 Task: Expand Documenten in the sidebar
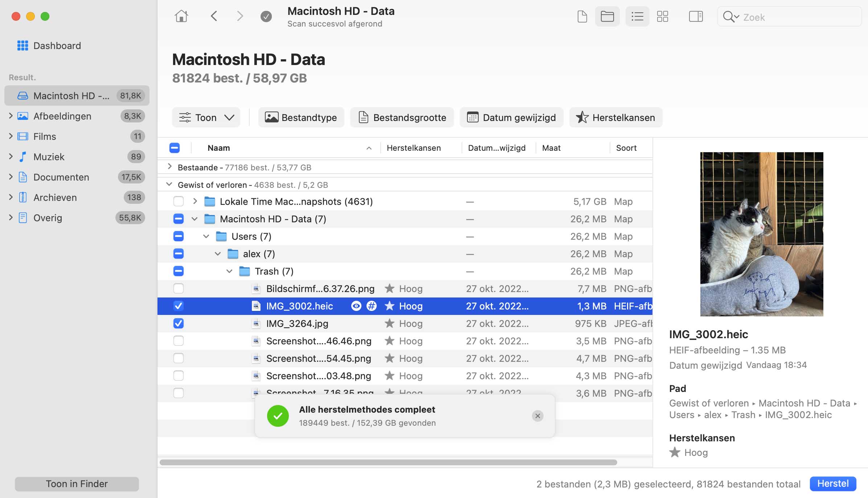[x=11, y=177]
